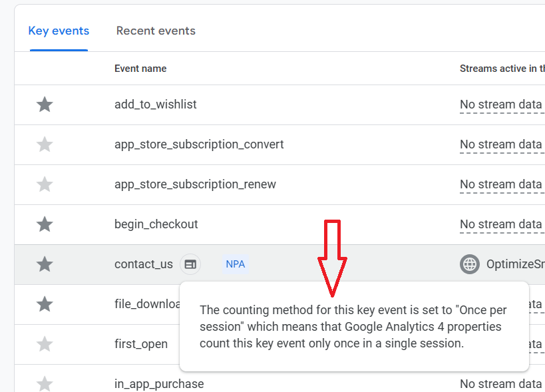Viewport: 545px width, 392px height.
Task: Select the Key events tab
Action: pos(59,31)
